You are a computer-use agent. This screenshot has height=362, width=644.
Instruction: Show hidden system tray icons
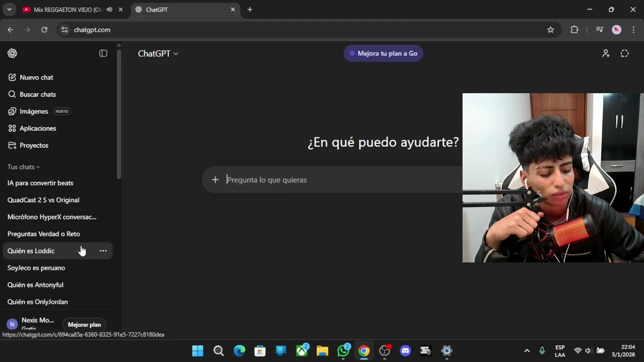click(527, 351)
